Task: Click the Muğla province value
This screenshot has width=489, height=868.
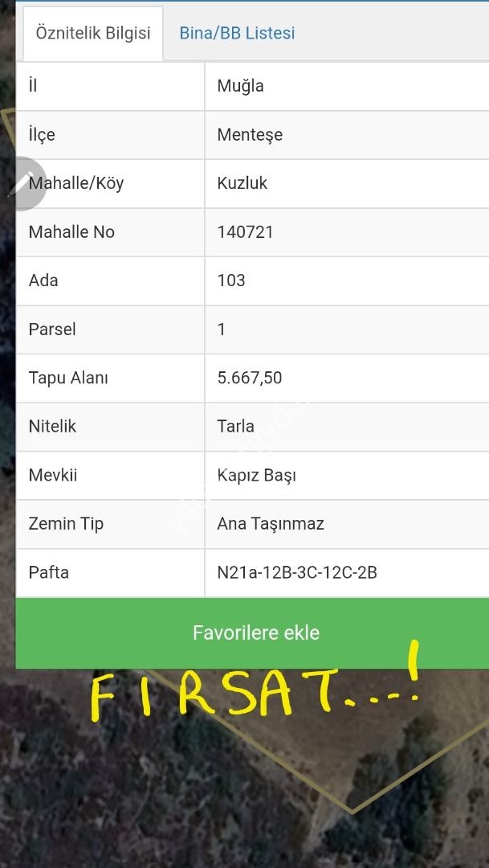Action: [x=240, y=86]
